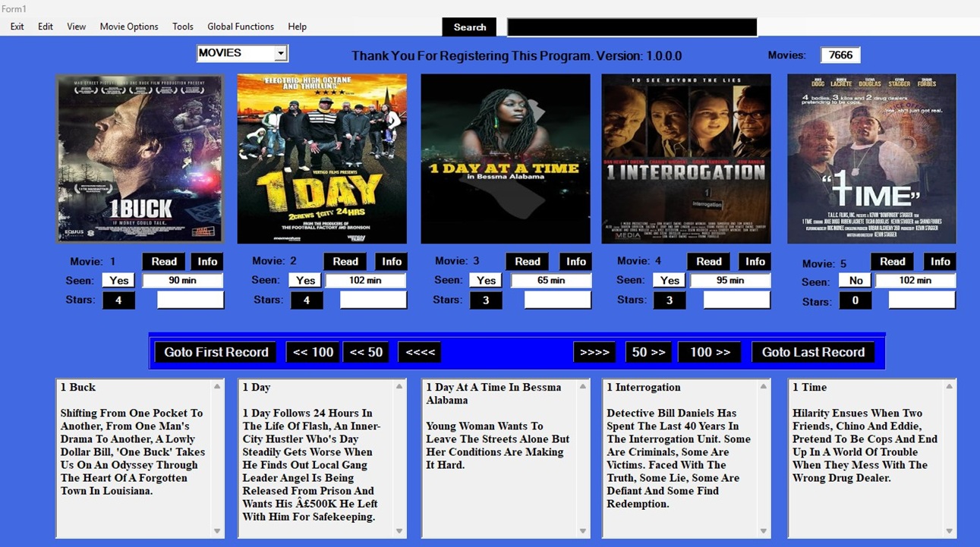Expand the MOVIES category dropdown

coord(281,53)
